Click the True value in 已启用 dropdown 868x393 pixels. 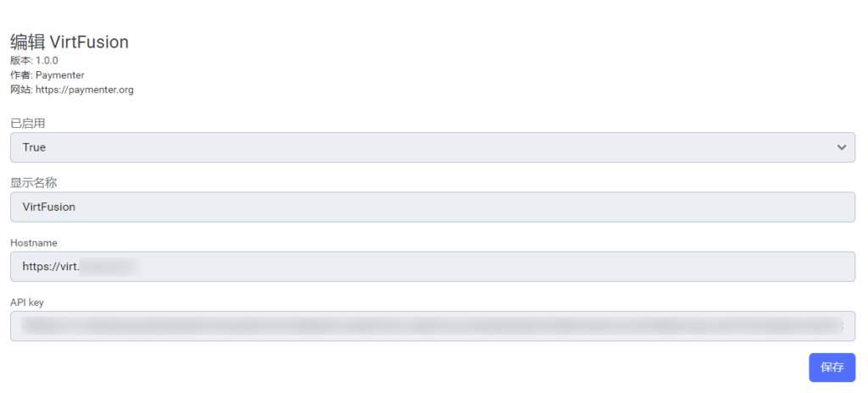point(35,147)
